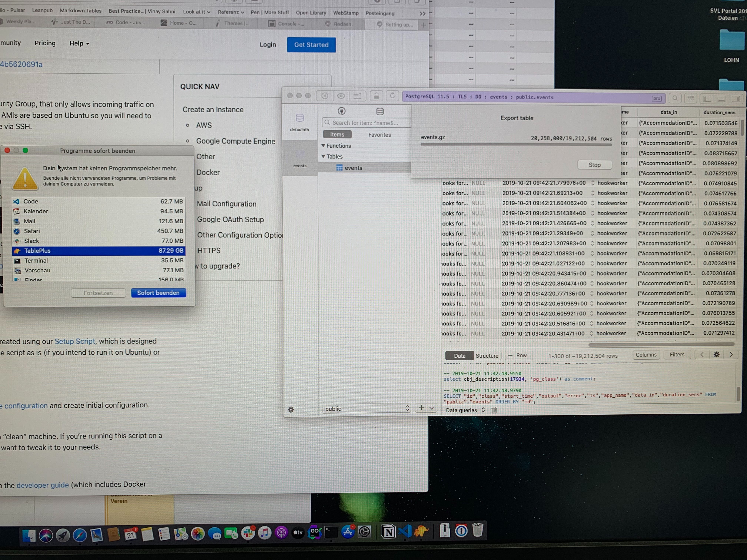Screen dimensions: 747x560
Task: Open the SQL query editor icon in TablePlus toolbar
Action: click(358, 96)
